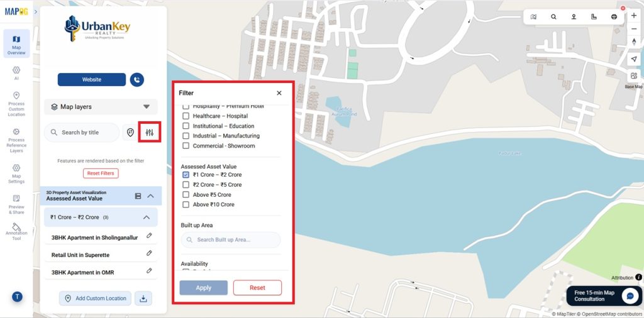The height and width of the screenshot is (318, 644).
Task: Open the chat consultation bubble icon
Action: [x=629, y=296]
